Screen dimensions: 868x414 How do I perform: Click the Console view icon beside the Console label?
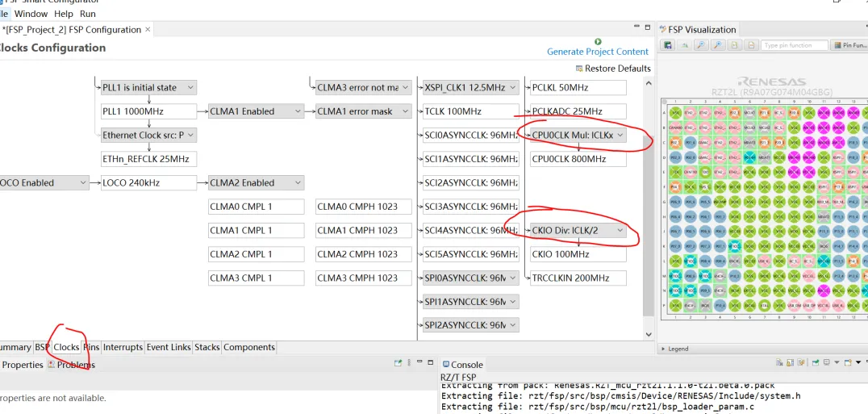tap(446, 364)
